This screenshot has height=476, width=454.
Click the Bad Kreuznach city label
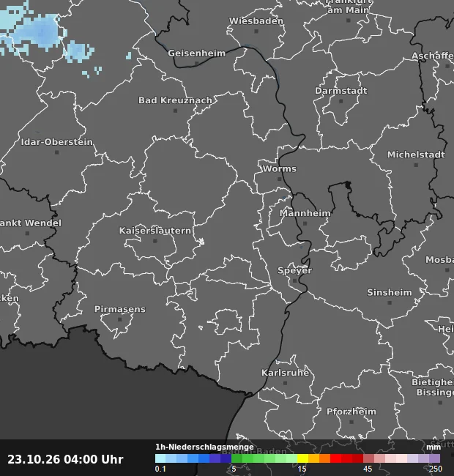pos(176,100)
